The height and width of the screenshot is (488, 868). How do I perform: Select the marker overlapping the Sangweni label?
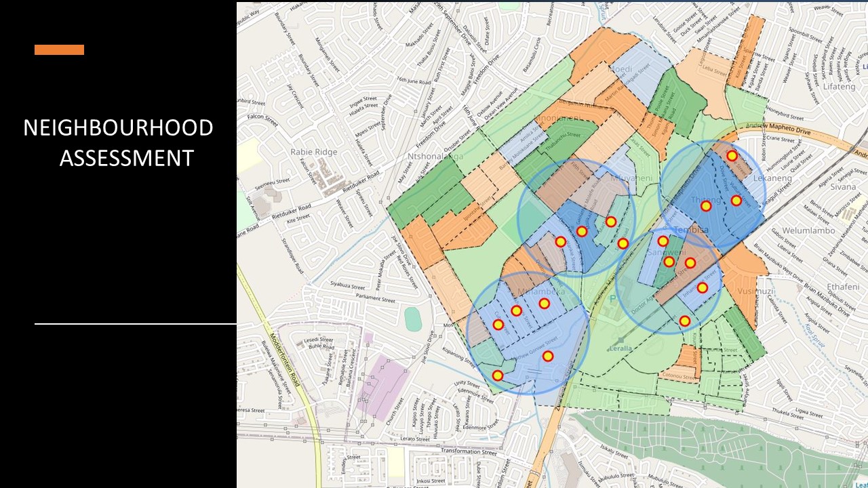coord(669,262)
